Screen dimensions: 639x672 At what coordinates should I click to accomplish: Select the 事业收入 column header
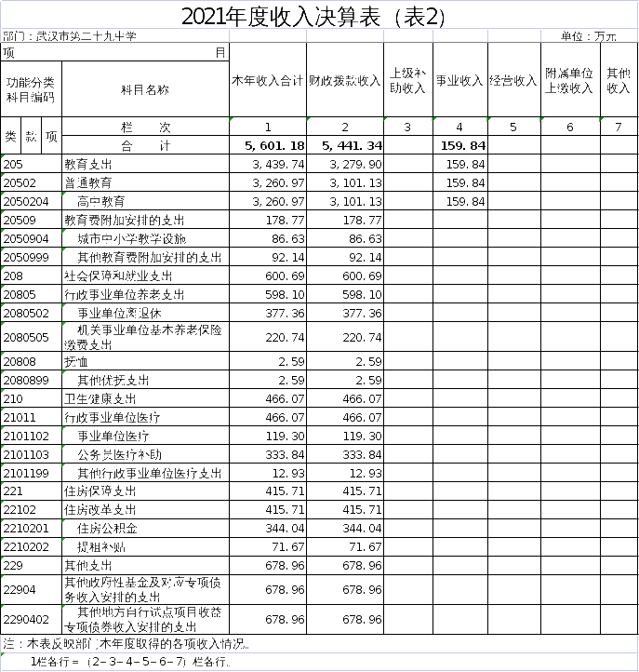(x=459, y=81)
